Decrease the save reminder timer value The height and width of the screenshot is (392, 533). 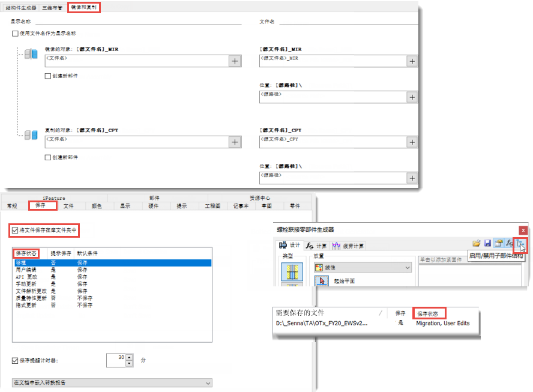coord(129,363)
